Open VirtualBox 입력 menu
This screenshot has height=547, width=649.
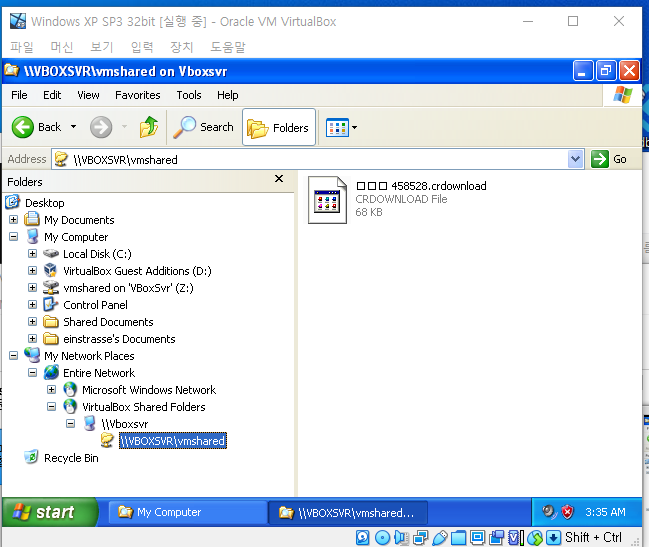point(142,47)
